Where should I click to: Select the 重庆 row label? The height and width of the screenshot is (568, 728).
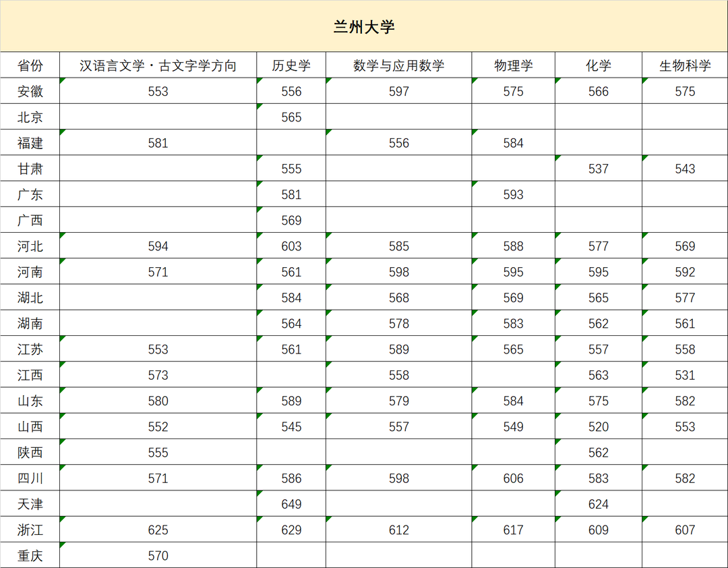tap(30, 555)
